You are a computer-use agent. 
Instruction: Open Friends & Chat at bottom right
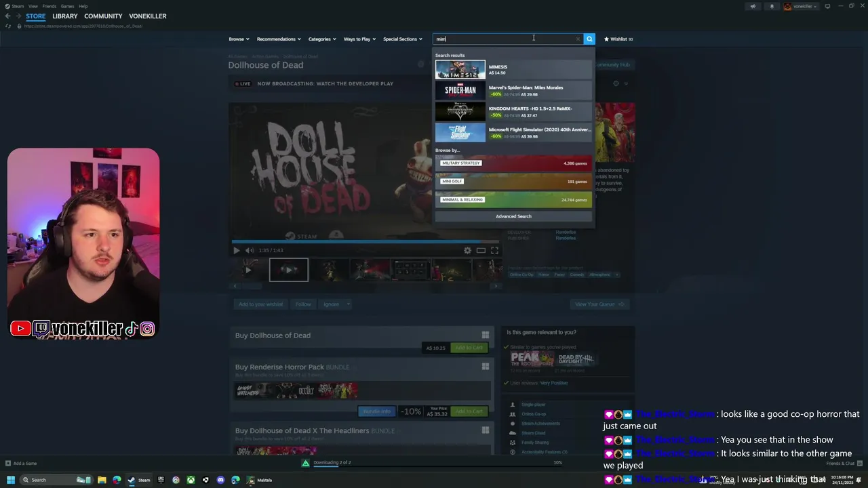tap(844, 464)
